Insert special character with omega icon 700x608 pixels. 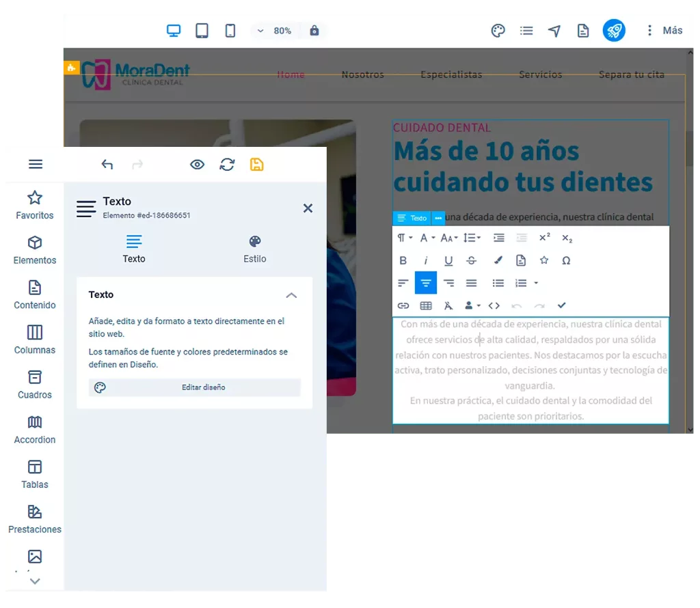tap(566, 260)
